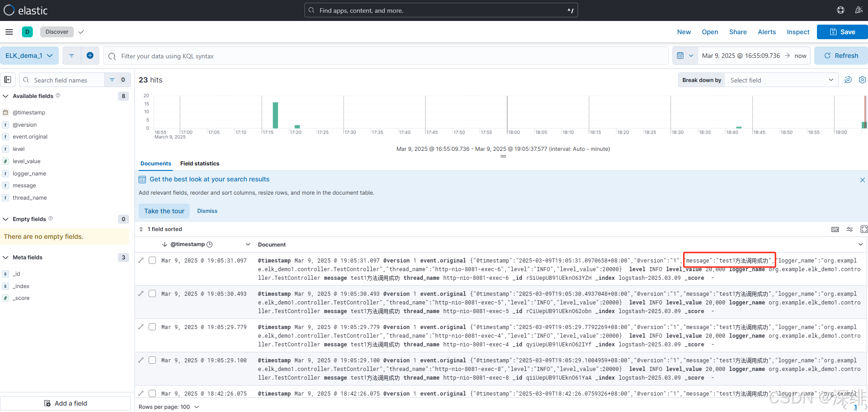This screenshot has height=412, width=868.
Task: Click Inspect in the top menu
Action: click(x=798, y=32)
